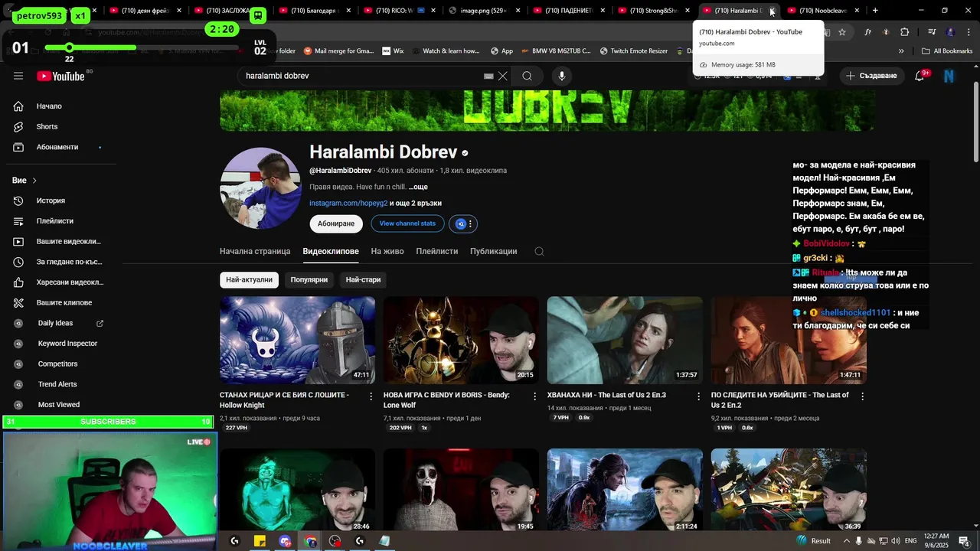
Task: Open Chrome from the taskbar
Action: (310, 541)
